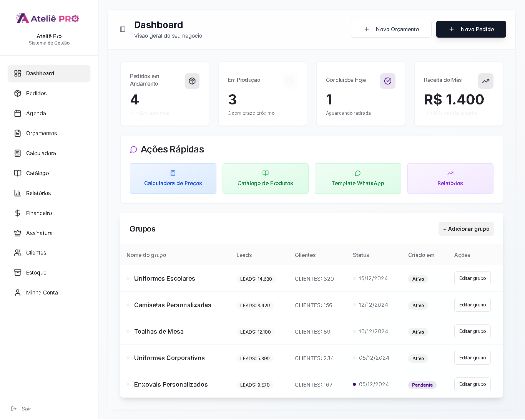The height and width of the screenshot is (420, 525).
Task: Open the Estoque box icon in sidebar
Action: point(18,273)
